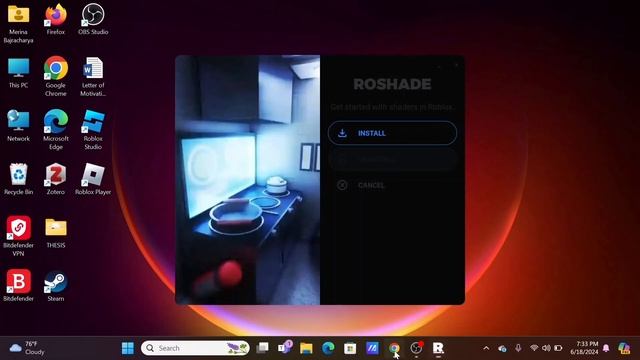Select the Roblox Player desktop shortcut

(x=93, y=180)
